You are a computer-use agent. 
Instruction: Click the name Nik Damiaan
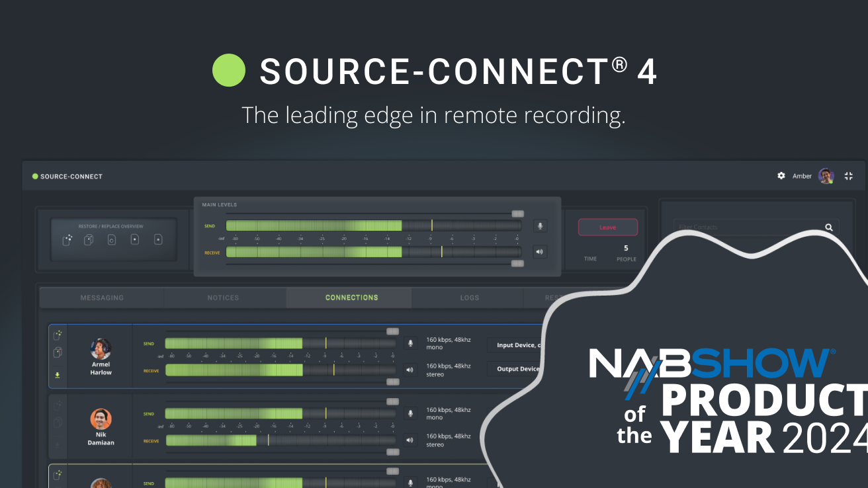(x=101, y=438)
